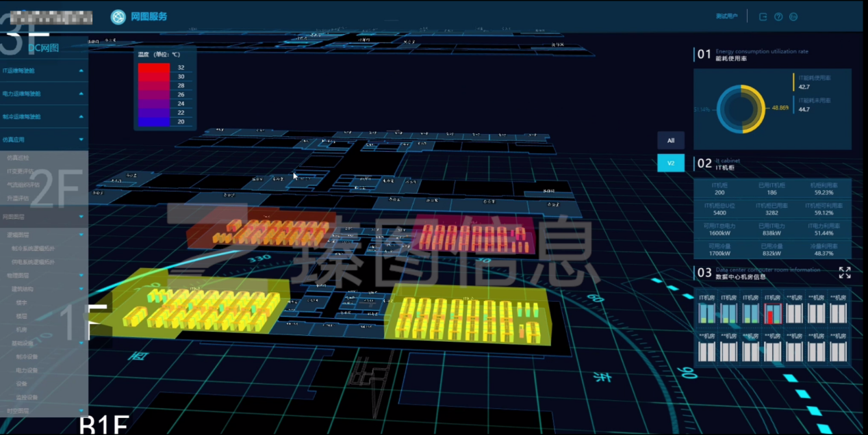Select 供电系统逻辑拓扑 tree item
The image size is (868, 435).
pyautogui.click(x=33, y=262)
